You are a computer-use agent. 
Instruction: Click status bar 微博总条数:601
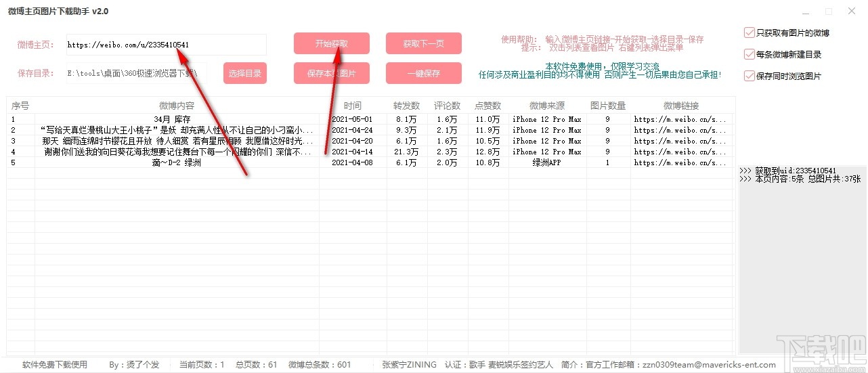pyautogui.click(x=320, y=364)
